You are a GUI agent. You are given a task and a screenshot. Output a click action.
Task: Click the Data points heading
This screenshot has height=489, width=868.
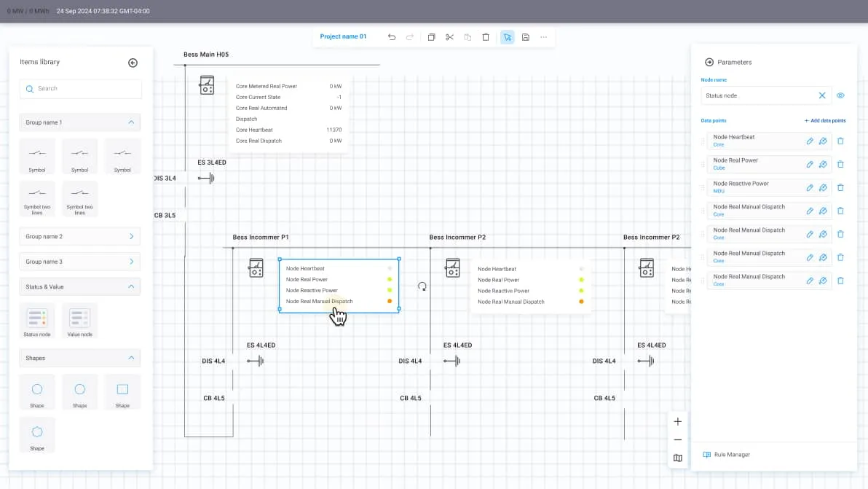click(x=714, y=121)
